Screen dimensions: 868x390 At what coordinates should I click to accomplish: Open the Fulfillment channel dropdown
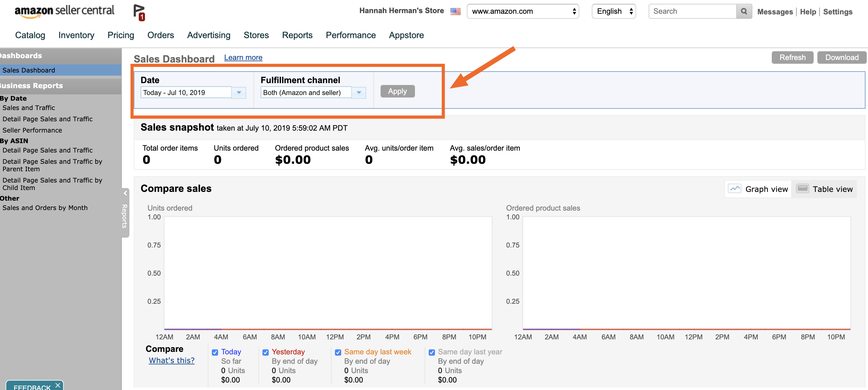point(313,92)
